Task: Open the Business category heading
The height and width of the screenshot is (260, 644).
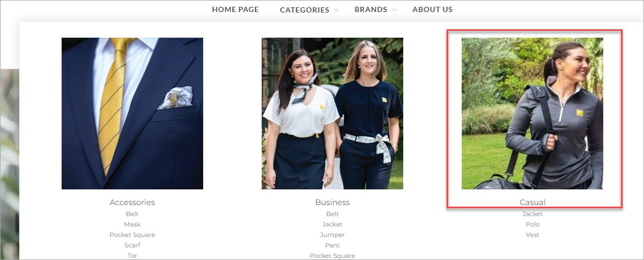Action: pos(332,202)
